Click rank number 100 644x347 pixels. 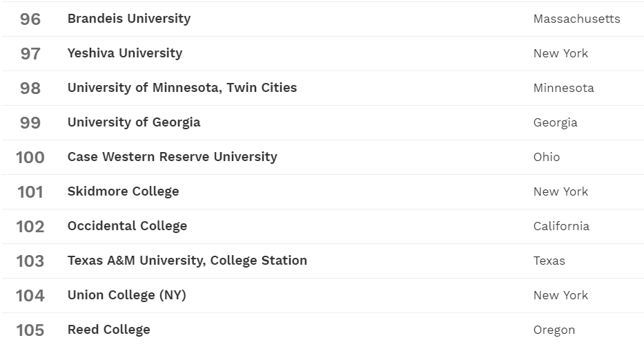[x=30, y=157]
